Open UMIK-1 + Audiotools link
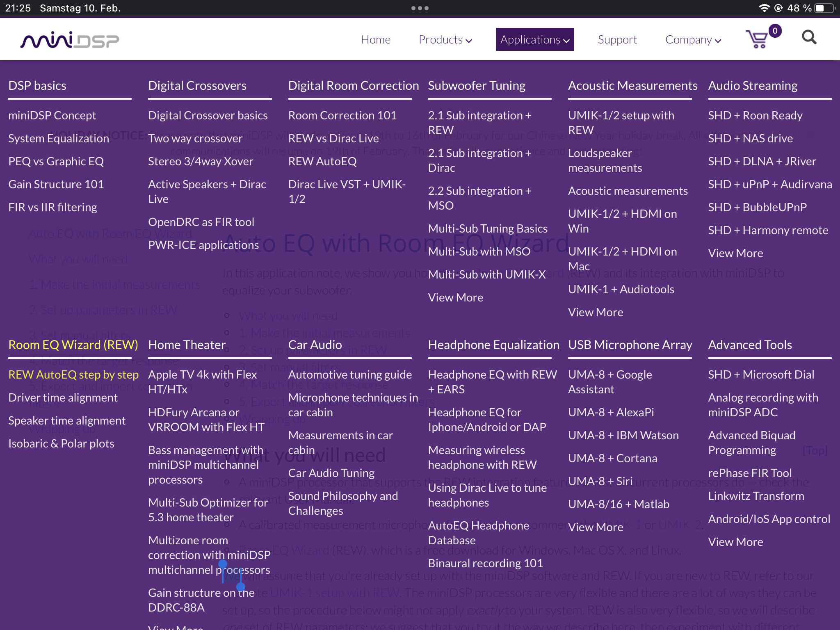 (621, 289)
